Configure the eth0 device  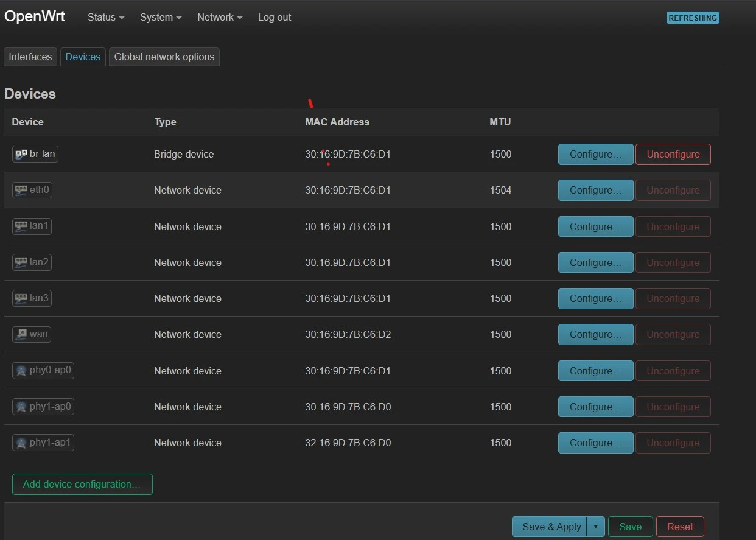coord(595,190)
